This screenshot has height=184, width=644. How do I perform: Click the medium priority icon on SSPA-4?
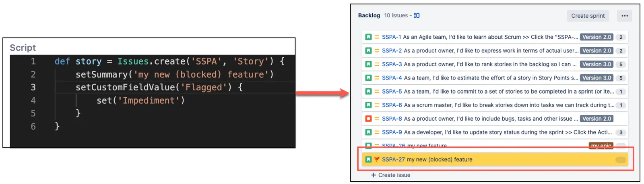(377, 78)
